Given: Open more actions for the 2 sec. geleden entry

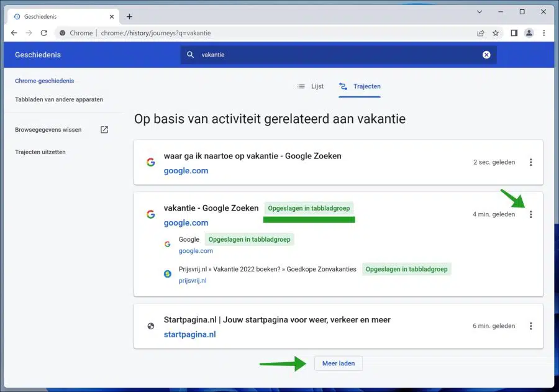Looking at the screenshot, I should pos(531,162).
